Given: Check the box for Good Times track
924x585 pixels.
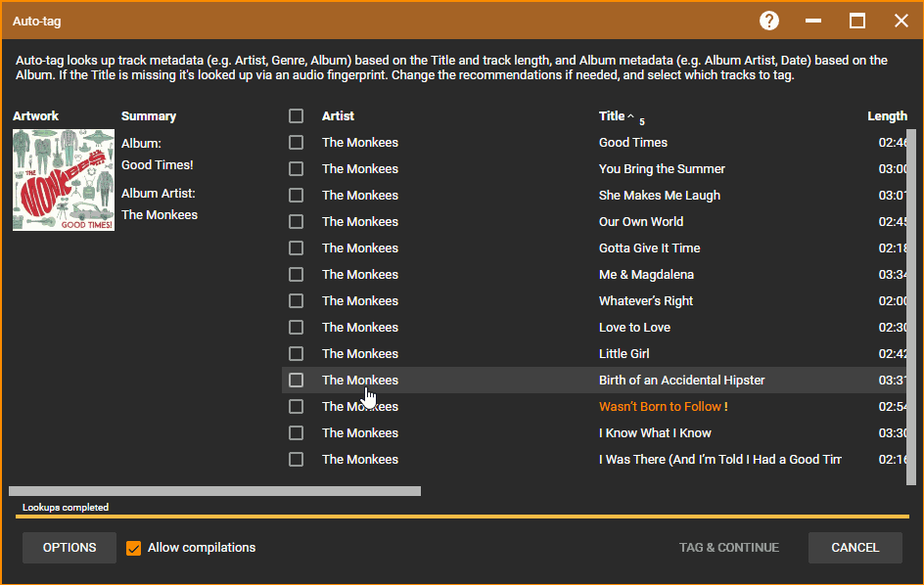Looking at the screenshot, I should [296, 143].
